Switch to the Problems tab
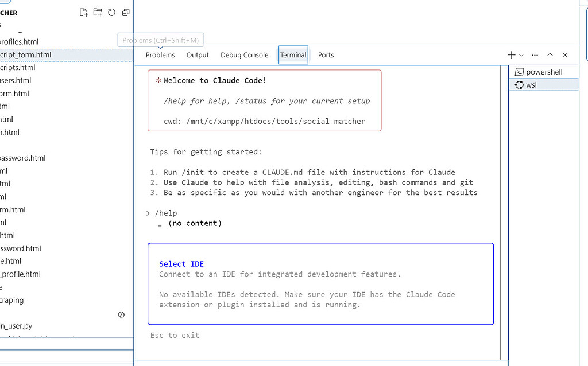The image size is (588, 366). [160, 54]
